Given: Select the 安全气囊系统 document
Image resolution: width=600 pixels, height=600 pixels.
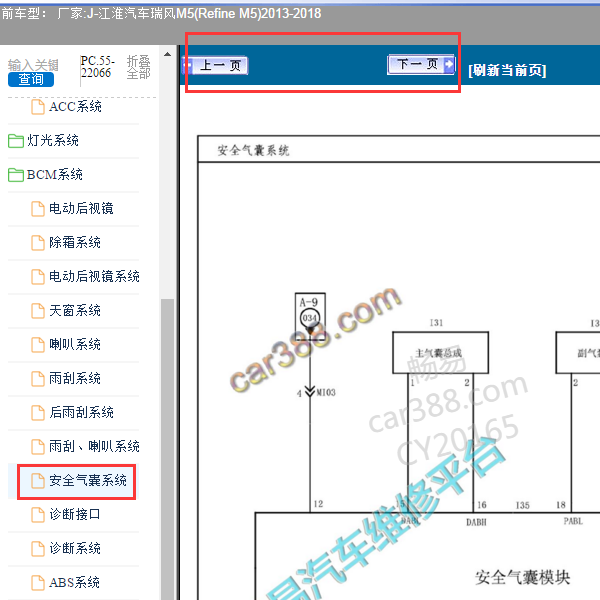Looking at the screenshot, I should [x=88, y=480].
